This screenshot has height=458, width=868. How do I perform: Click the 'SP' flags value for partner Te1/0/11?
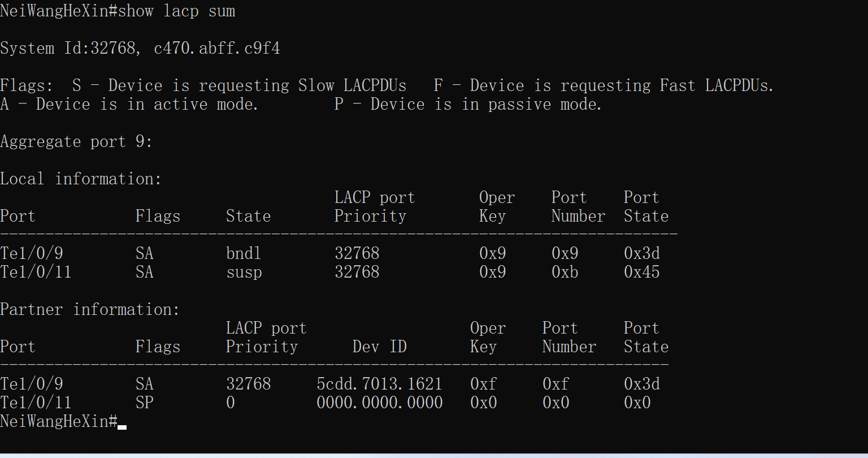(x=144, y=403)
